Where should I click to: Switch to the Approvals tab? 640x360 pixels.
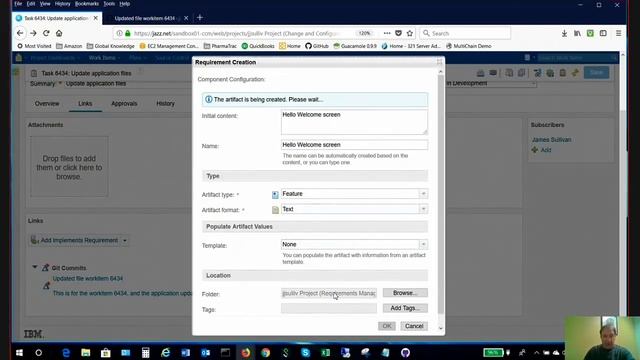click(x=124, y=104)
